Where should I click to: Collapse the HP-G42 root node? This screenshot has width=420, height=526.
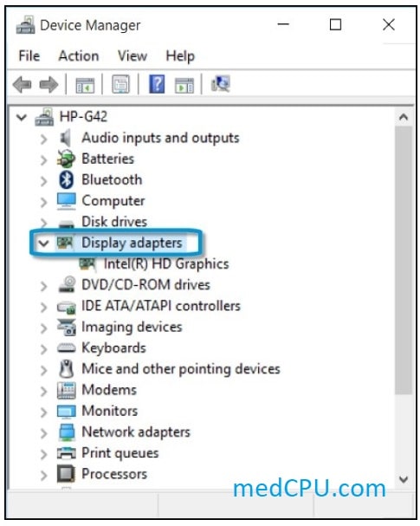22,117
